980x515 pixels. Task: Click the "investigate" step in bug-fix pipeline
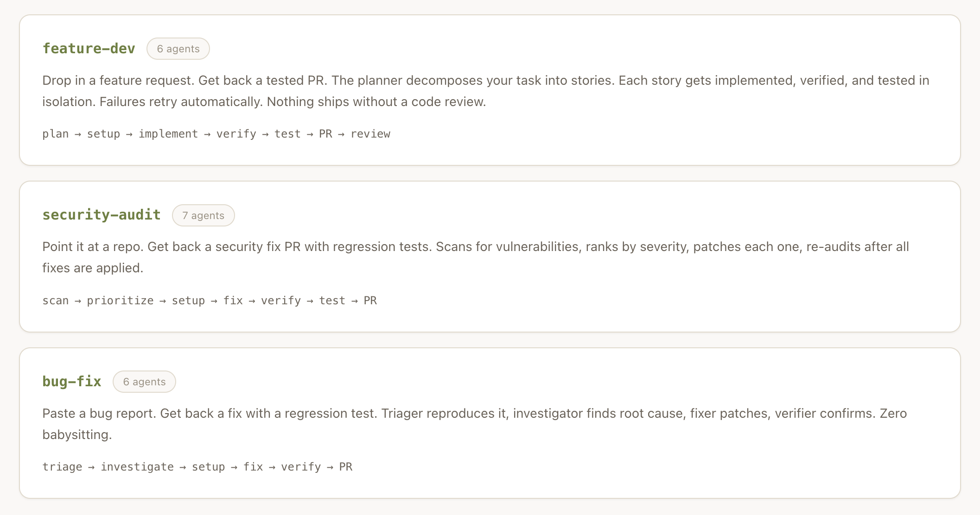coord(137,467)
